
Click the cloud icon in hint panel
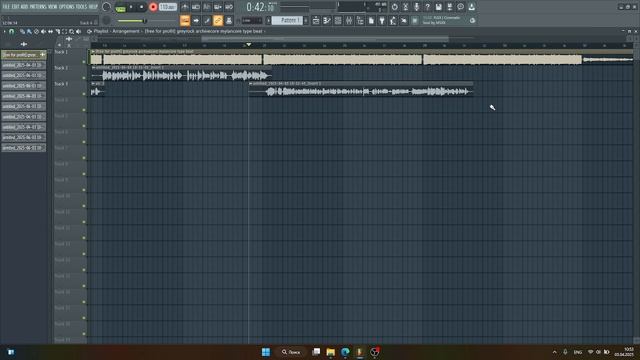point(472,20)
